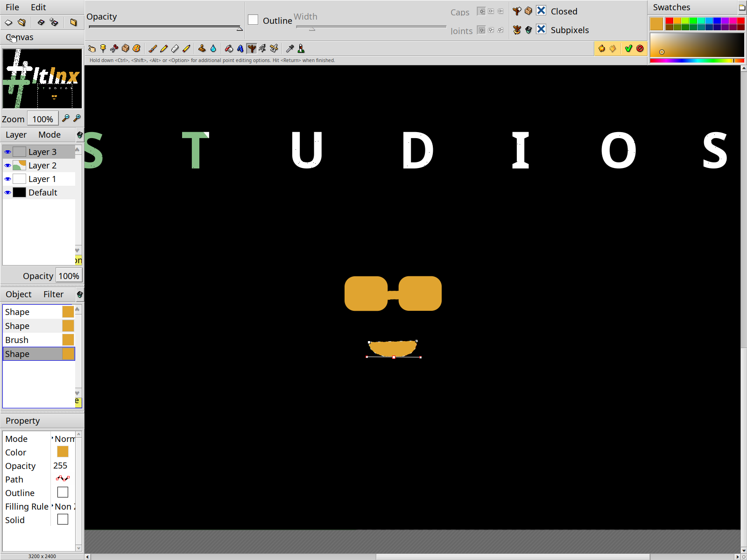The width and height of the screenshot is (747, 560).
Task: Toggle Outline checkbox in Property panel
Action: click(63, 492)
